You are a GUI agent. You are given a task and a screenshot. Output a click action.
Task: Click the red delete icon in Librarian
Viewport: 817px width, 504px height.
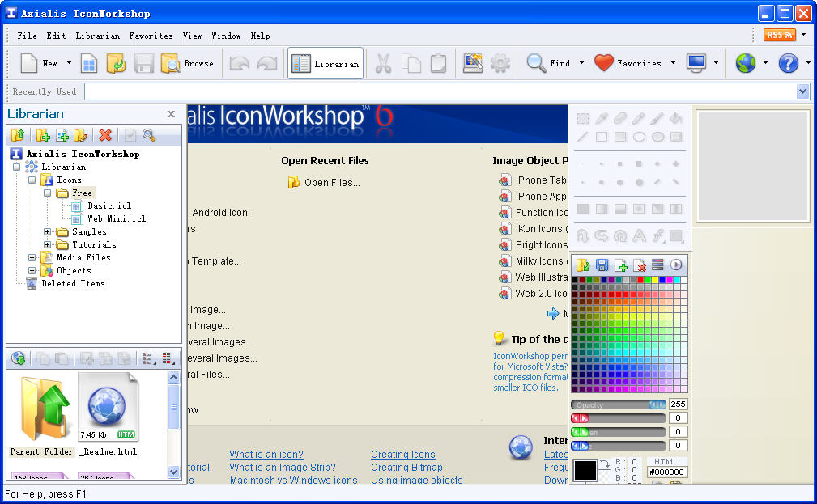pyautogui.click(x=104, y=135)
